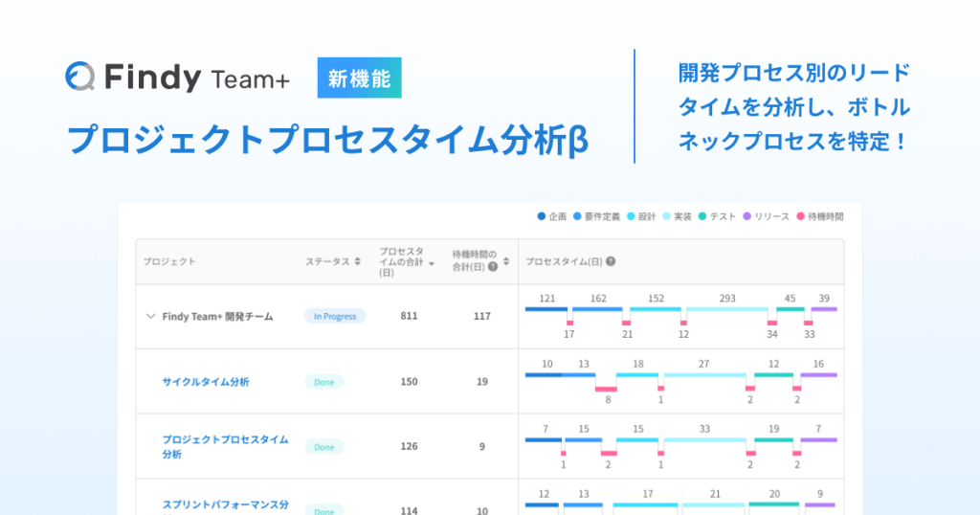Click total value 150
The width and height of the screenshot is (980, 515).
pos(409,381)
